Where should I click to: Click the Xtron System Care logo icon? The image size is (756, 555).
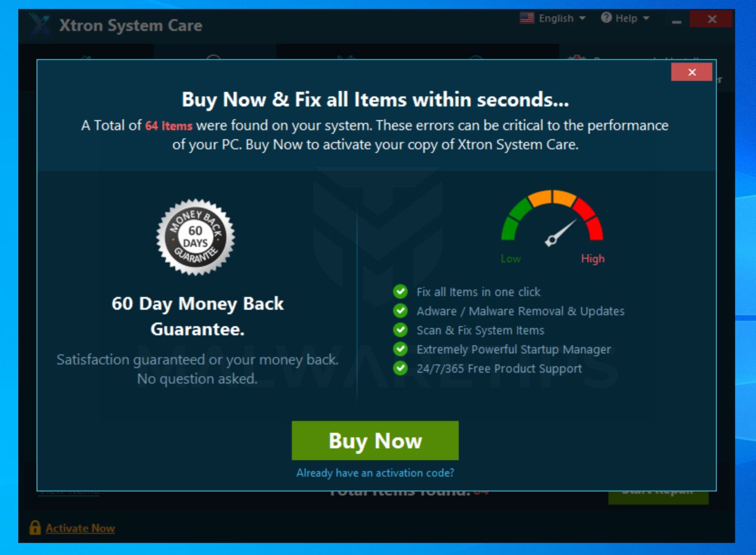tap(39, 25)
